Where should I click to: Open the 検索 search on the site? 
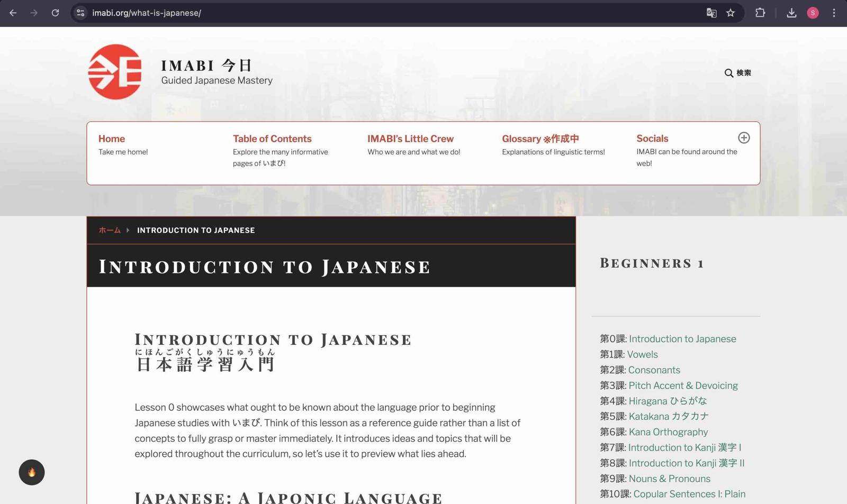(x=738, y=74)
